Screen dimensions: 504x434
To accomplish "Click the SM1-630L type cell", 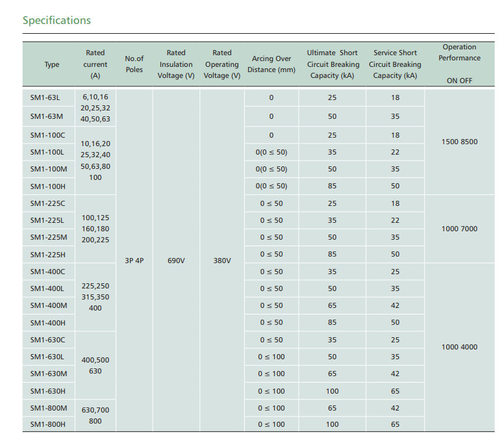I will (x=47, y=357).
